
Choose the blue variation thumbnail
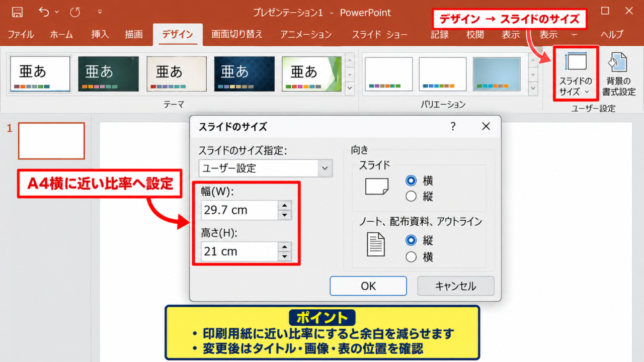[x=497, y=74]
